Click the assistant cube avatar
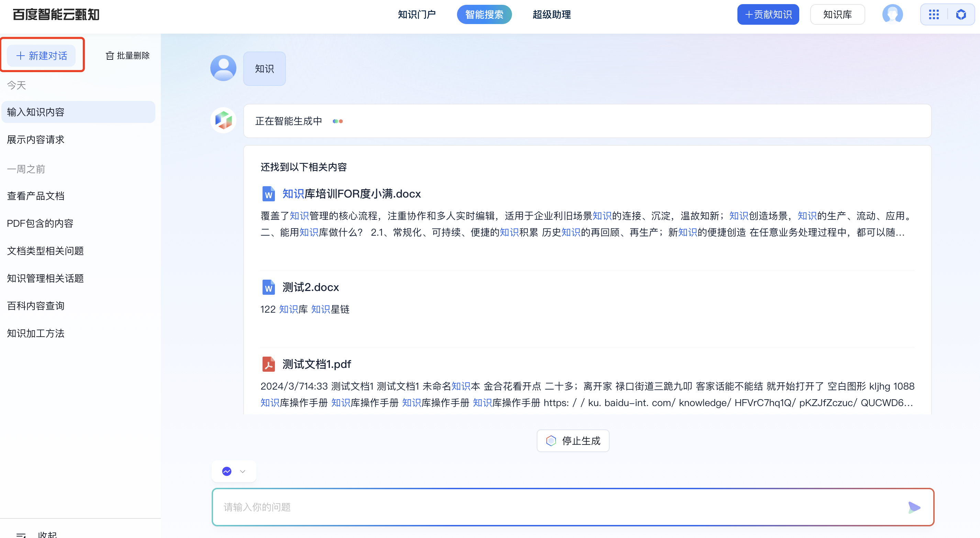The width and height of the screenshot is (980, 538). (x=223, y=120)
